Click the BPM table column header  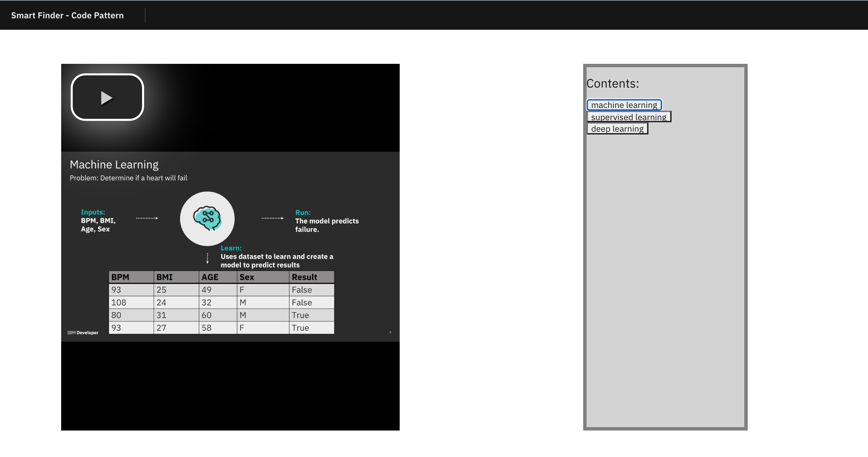tap(120, 277)
